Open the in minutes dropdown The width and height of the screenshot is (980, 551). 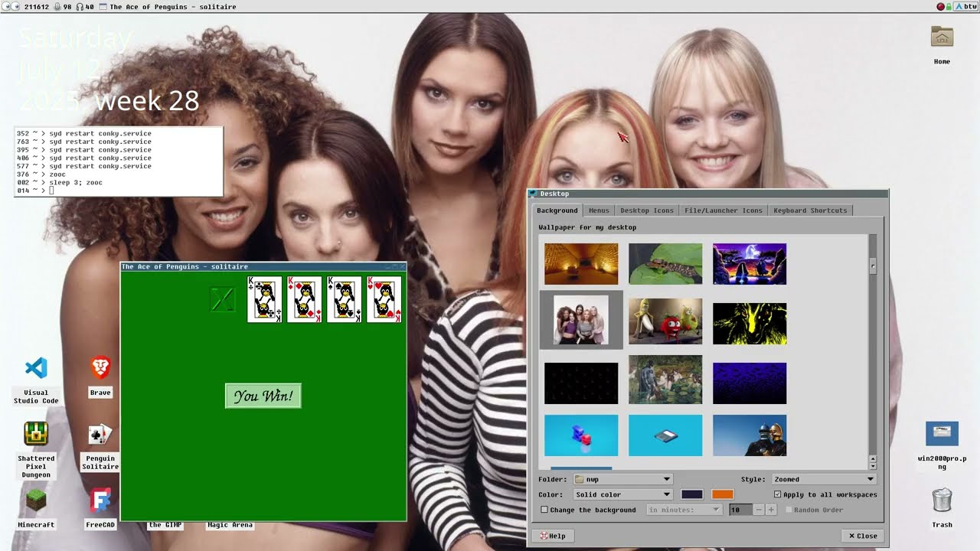click(684, 510)
